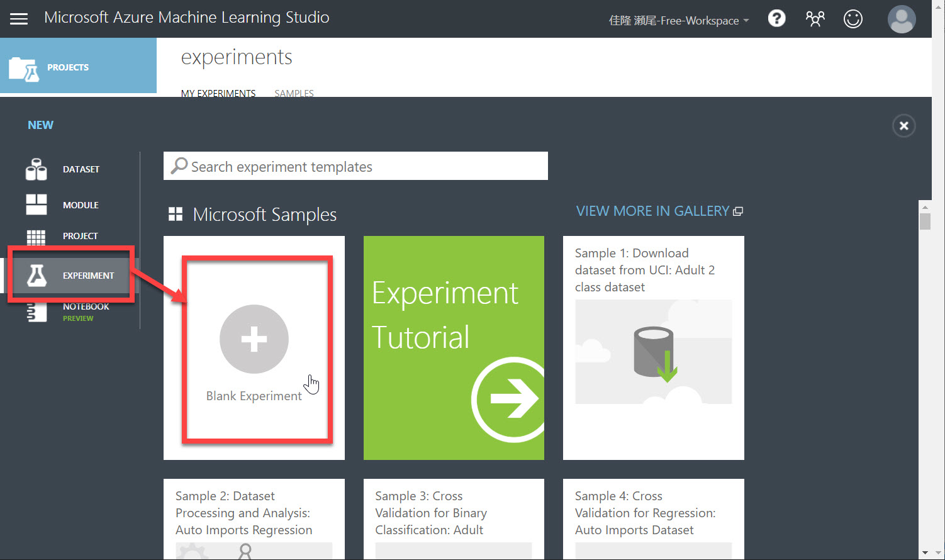This screenshot has height=560, width=945.
Task: Click the Notebook PREVIEW label
Action: [x=78, y=318]
